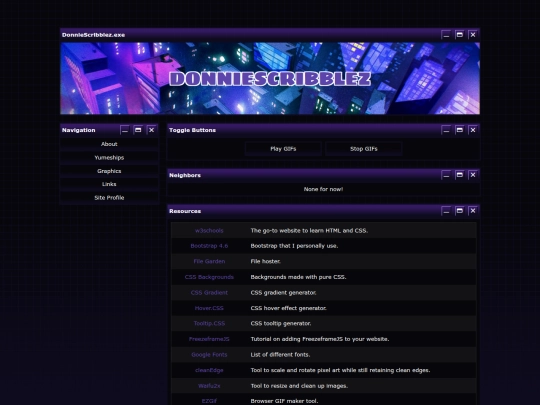Click 'List of different fonts.' description
The height and width of the screenshot is (405, 540).
(x=280, y=354)
